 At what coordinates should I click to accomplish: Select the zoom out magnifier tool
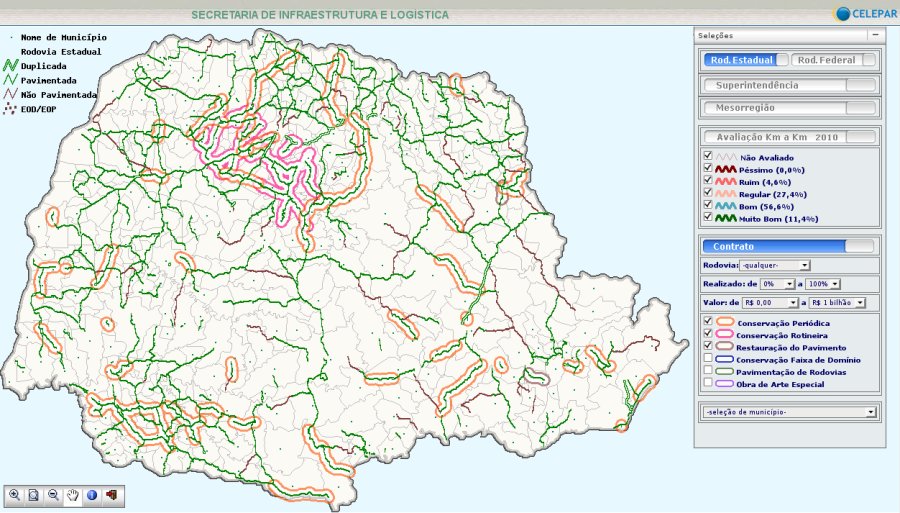tap(52, 494)
